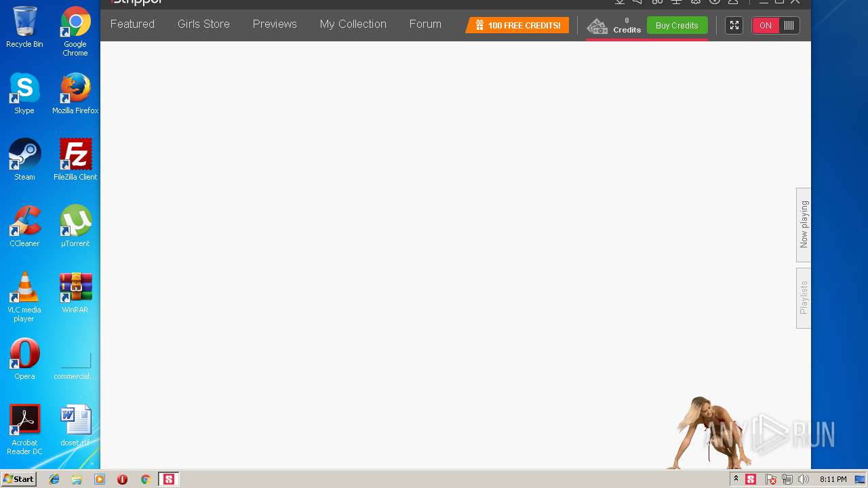The height and width of the screenshot is (488, 868).
Task: Open the Action Center flag icon
Action: [x=771, y=479]
